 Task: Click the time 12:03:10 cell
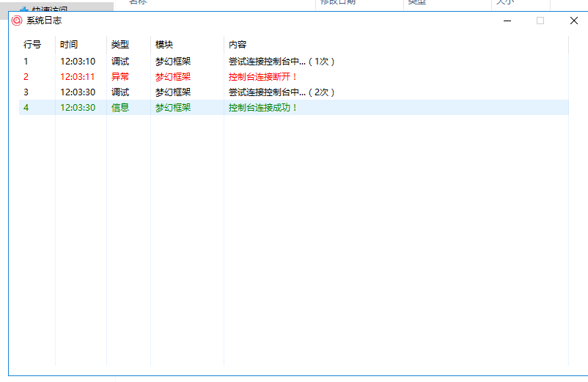click(78, 61)
